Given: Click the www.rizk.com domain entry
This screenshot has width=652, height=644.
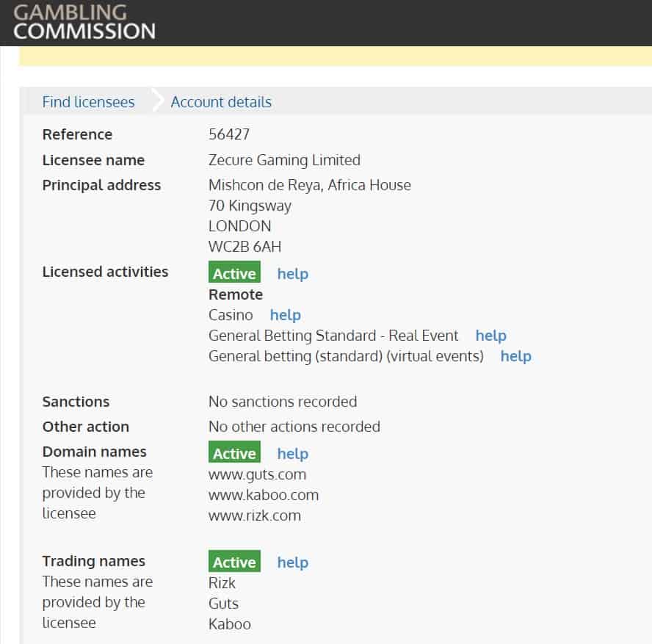Looking at the screenshot, I should [x=255, y=516].
